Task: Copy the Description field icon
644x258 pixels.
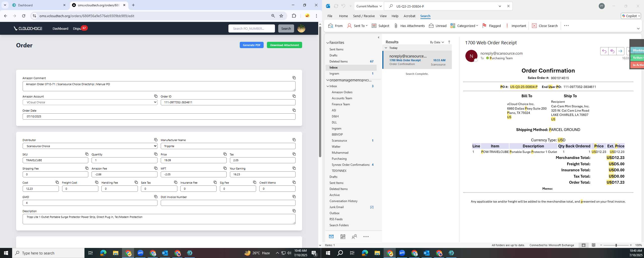Action: (294, 211)
